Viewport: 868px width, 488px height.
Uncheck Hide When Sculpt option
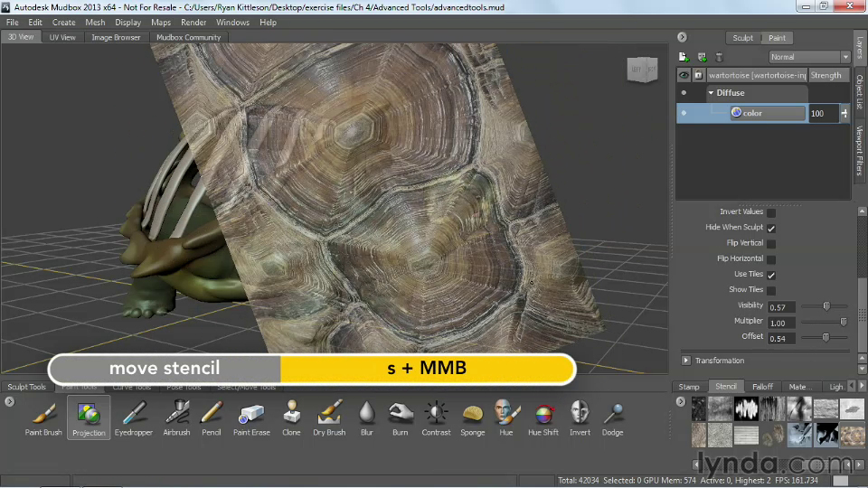tap(771, 228)
